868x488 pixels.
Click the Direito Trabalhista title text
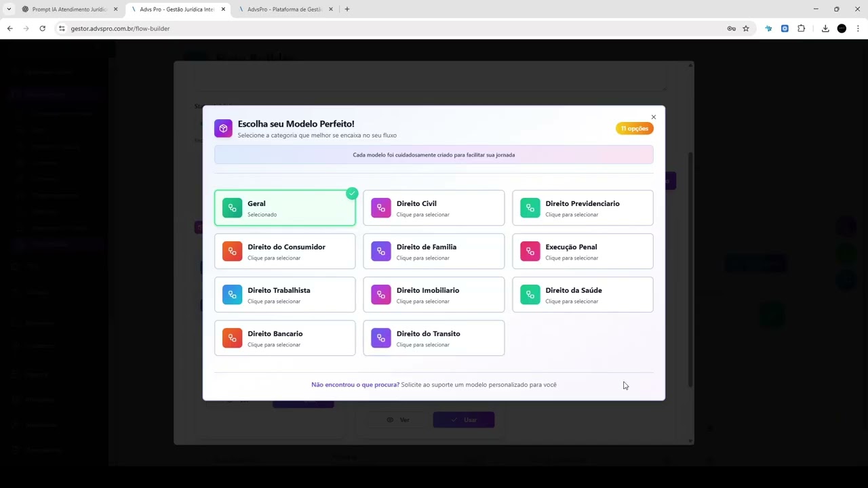tap(279, 290)
